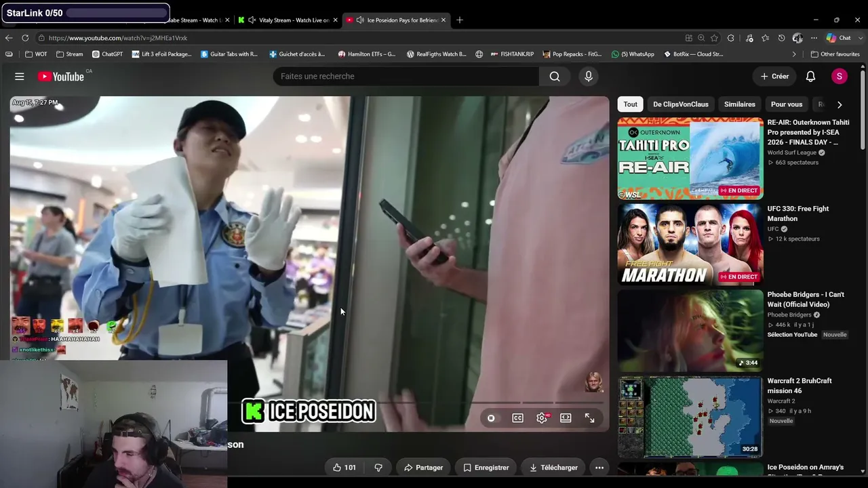Go back with browser back arrow
This screenshot has width=868, height=488.
(x=9, y=38)
